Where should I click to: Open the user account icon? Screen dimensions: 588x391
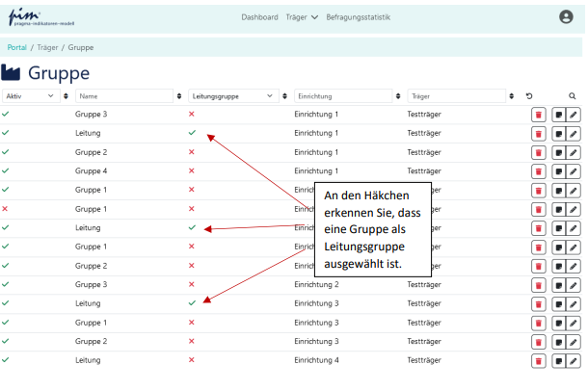tap(566, 16)
